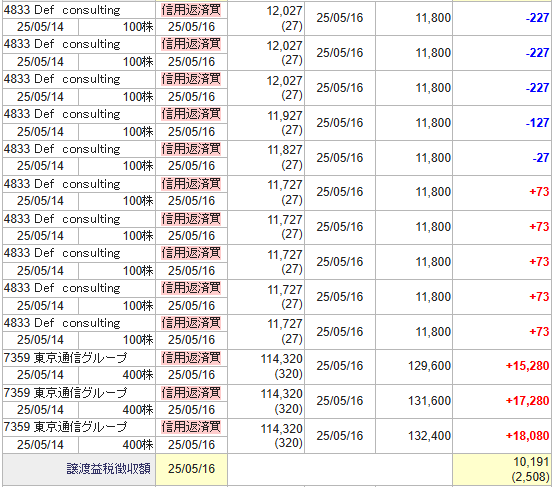Click the 129,600 settlement amount
Screen dimensions: 554x487
tap(429, 366)
